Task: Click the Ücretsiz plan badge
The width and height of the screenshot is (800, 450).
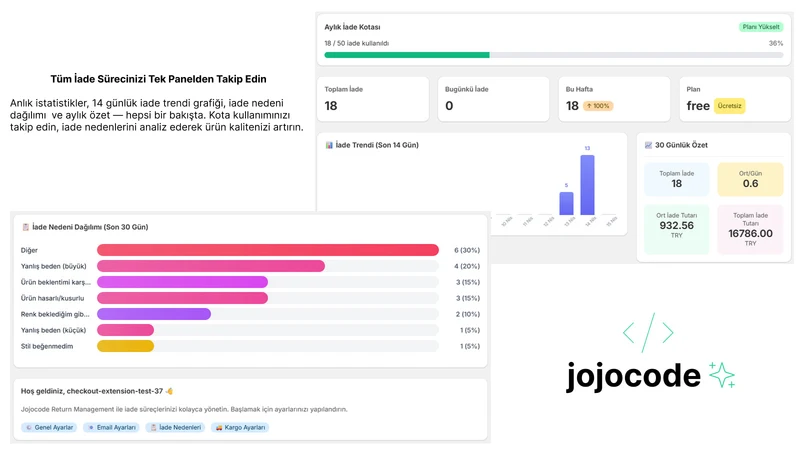Action: 729,106
